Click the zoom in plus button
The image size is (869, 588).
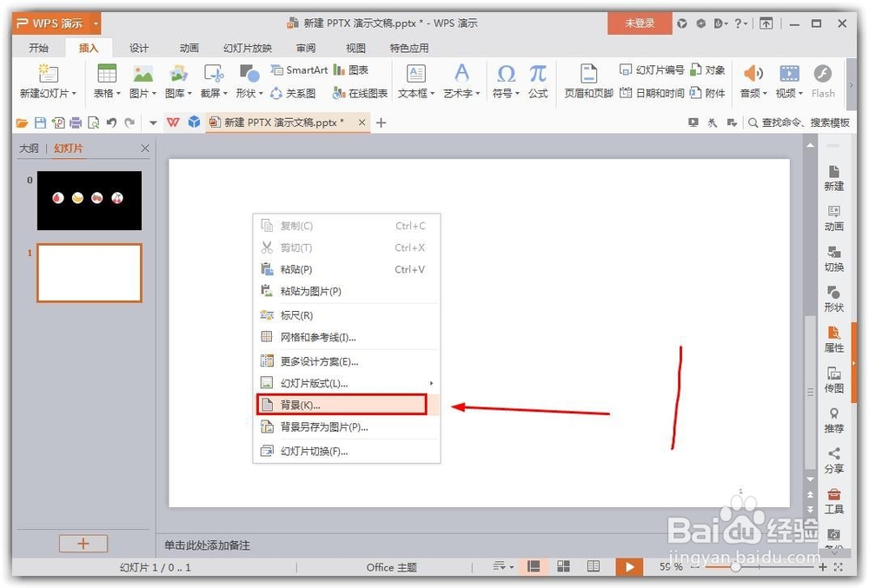822,567
